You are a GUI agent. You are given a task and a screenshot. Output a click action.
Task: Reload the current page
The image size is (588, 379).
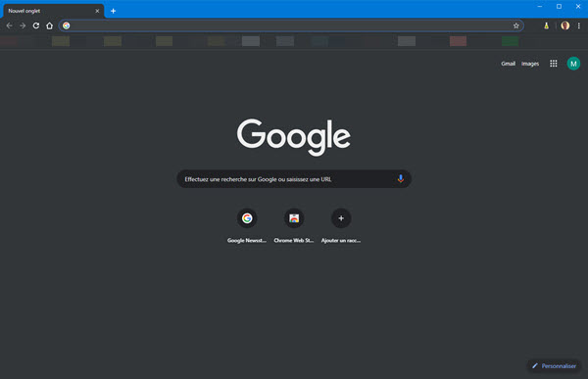[36, 25]
